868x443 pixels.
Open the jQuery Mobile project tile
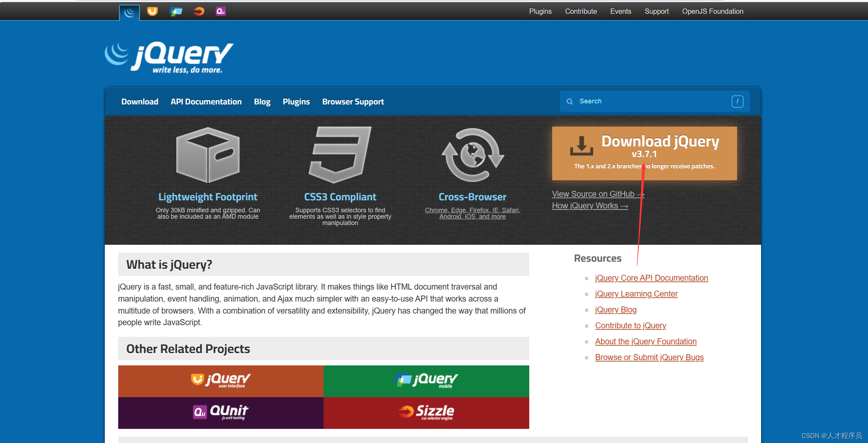point(426,381)
